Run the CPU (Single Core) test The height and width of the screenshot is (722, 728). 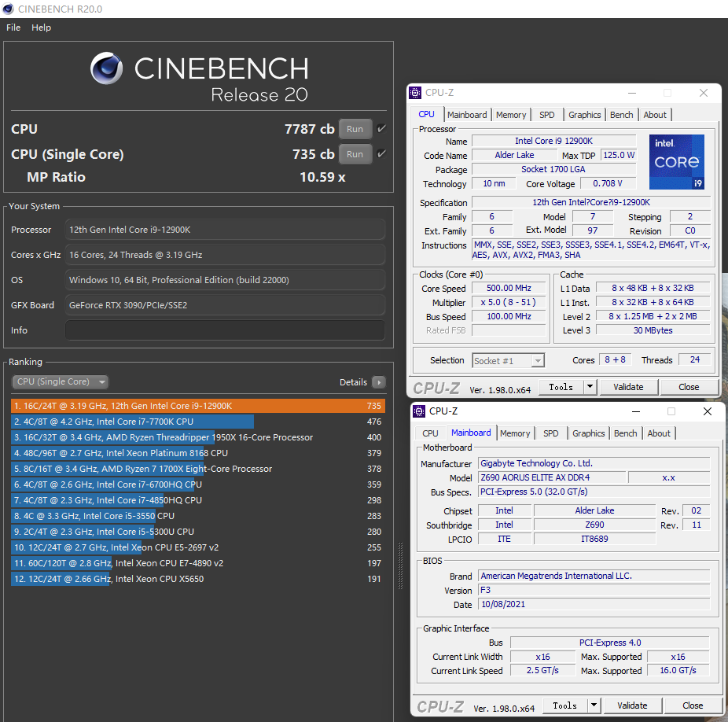pyautogui.click(x=355, y=154)
